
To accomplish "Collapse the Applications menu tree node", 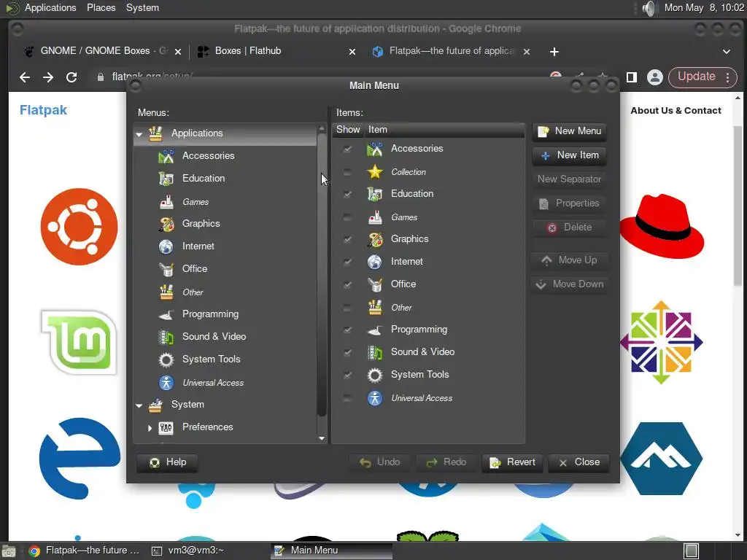I will 139,134.
